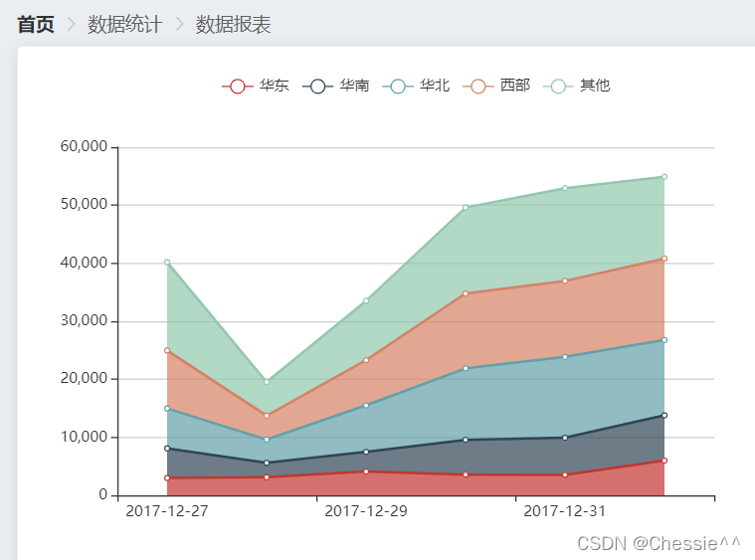Click the 2017-12-31 x-axis label
This screenshot has width=755, height=560.
(565, 511)
